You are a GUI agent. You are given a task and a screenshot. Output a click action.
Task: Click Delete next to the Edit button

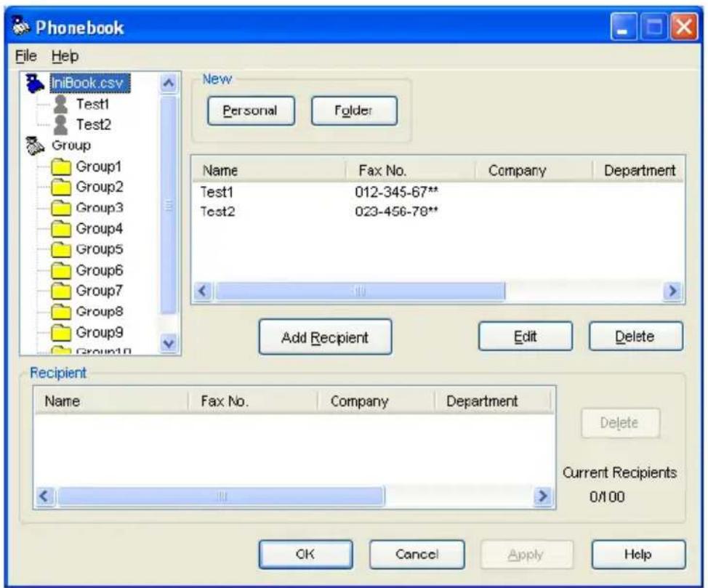coord(636,337)
